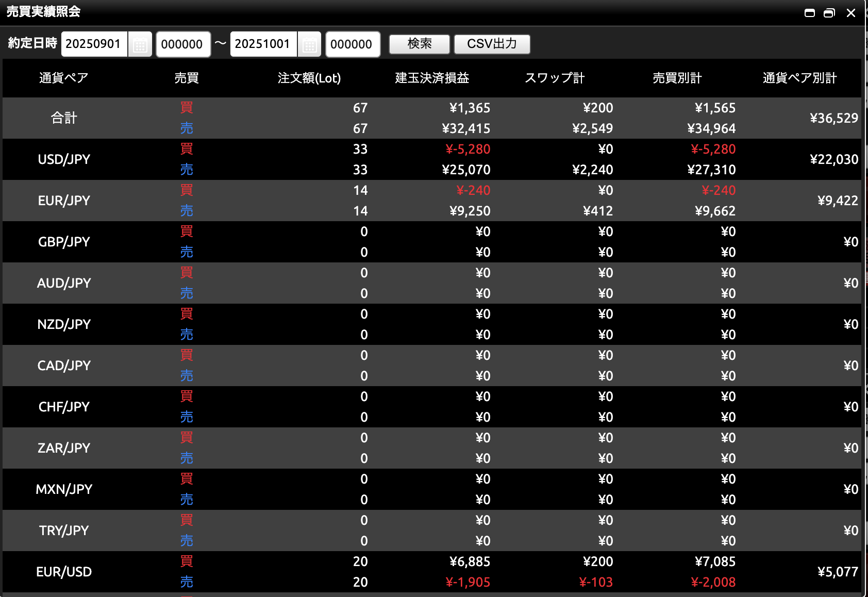Minimize the 売買実績照会 window

point(810,13)
